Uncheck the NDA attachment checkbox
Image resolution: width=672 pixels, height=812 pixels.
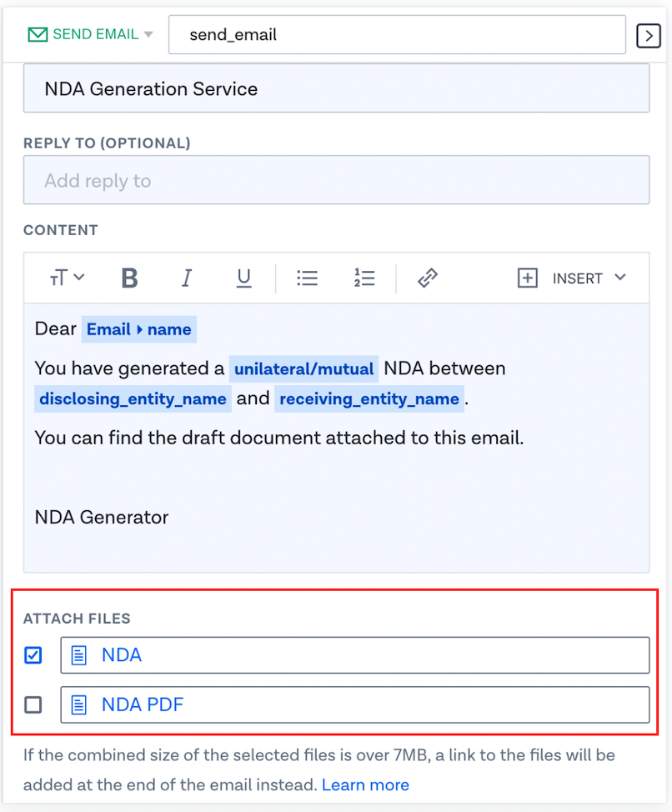[33, 655]
